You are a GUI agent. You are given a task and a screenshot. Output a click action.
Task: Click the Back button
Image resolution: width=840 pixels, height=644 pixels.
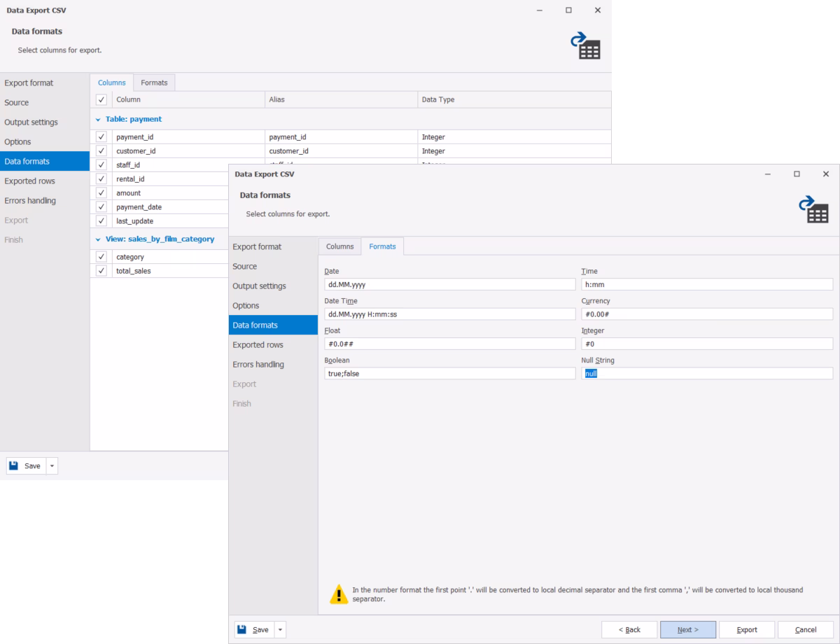(629, 629)
